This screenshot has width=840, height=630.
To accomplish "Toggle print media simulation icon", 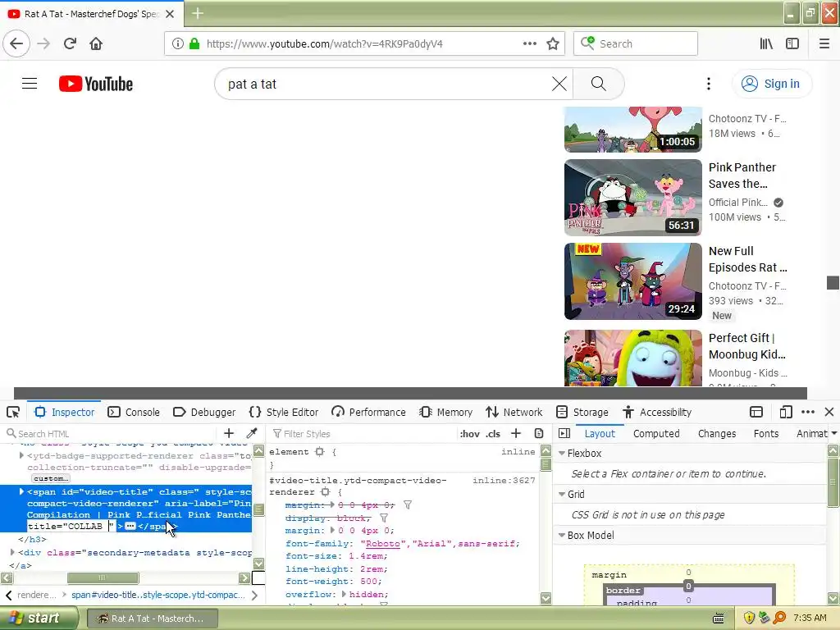I will click(x=539, y=433).
